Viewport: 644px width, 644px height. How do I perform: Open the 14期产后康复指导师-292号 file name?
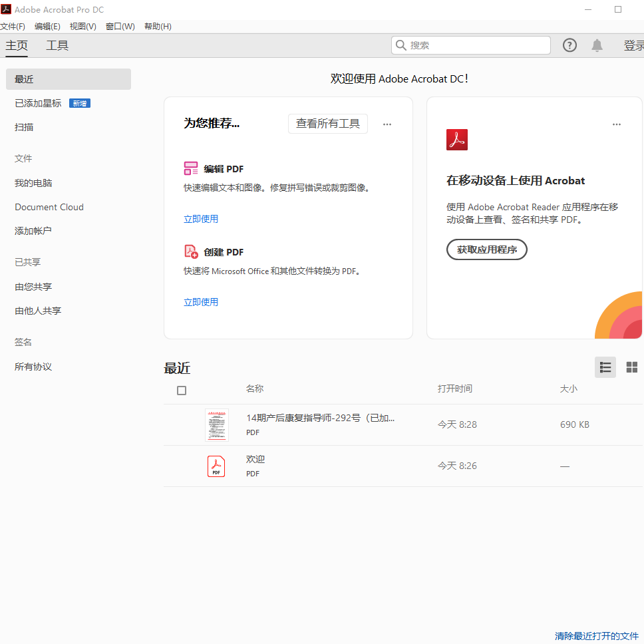(x=321, y=418)
